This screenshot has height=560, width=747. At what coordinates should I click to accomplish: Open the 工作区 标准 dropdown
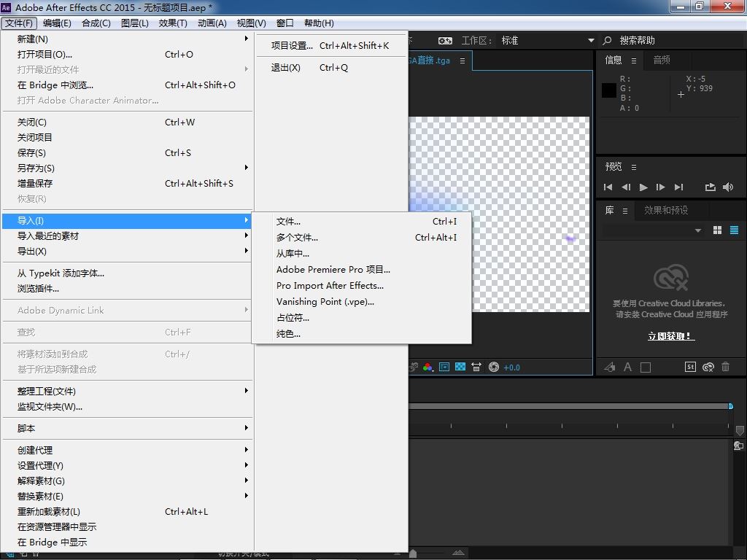547,41
